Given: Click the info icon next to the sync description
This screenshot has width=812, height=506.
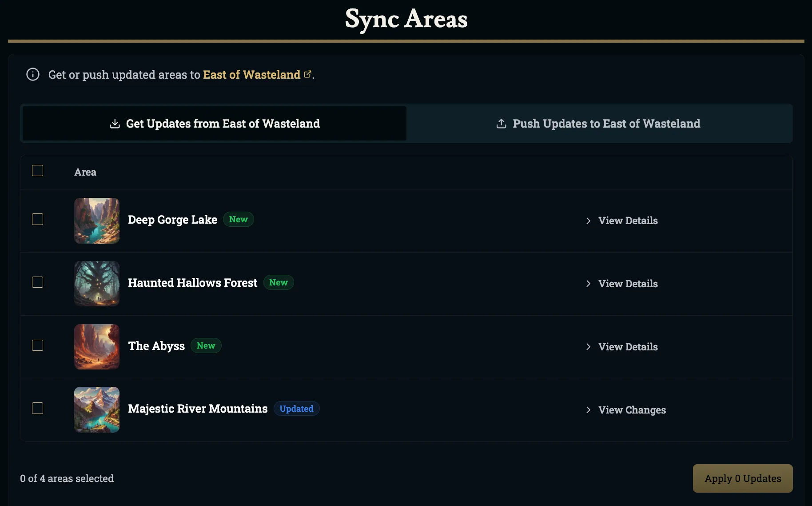Looking at the screenshot, I should [x=32, y=74].
